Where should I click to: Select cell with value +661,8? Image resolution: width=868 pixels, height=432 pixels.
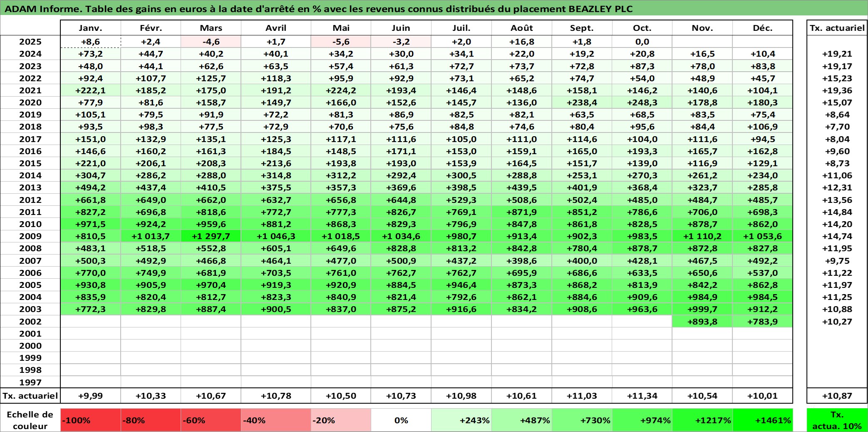tap(91, 200)
